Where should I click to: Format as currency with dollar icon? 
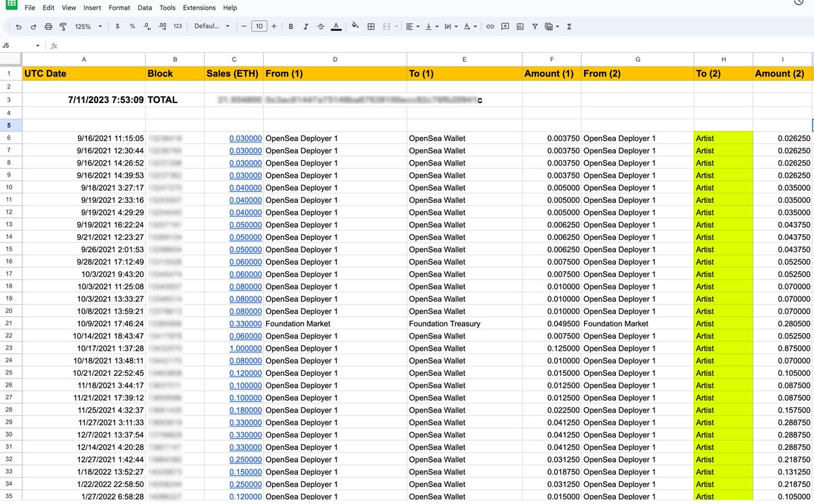click(118, 26)
